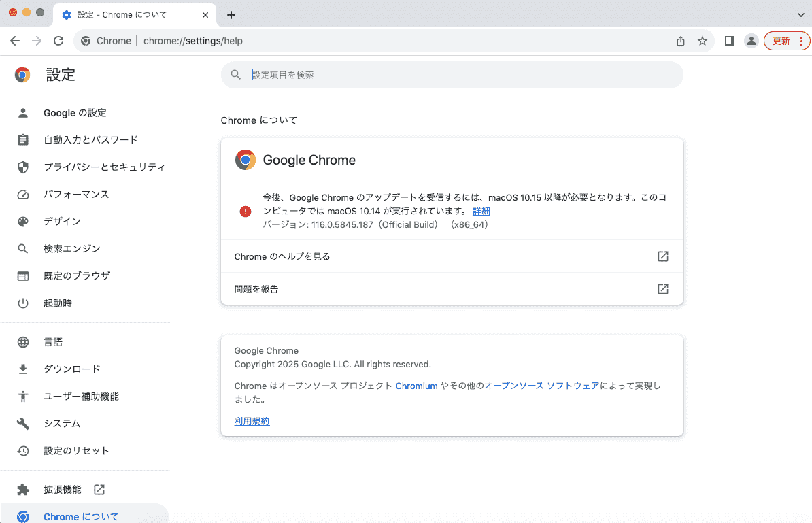This screenshot has height=523, width=812.
Task: Open the side panel icon
Action: [x=730, y=41]
